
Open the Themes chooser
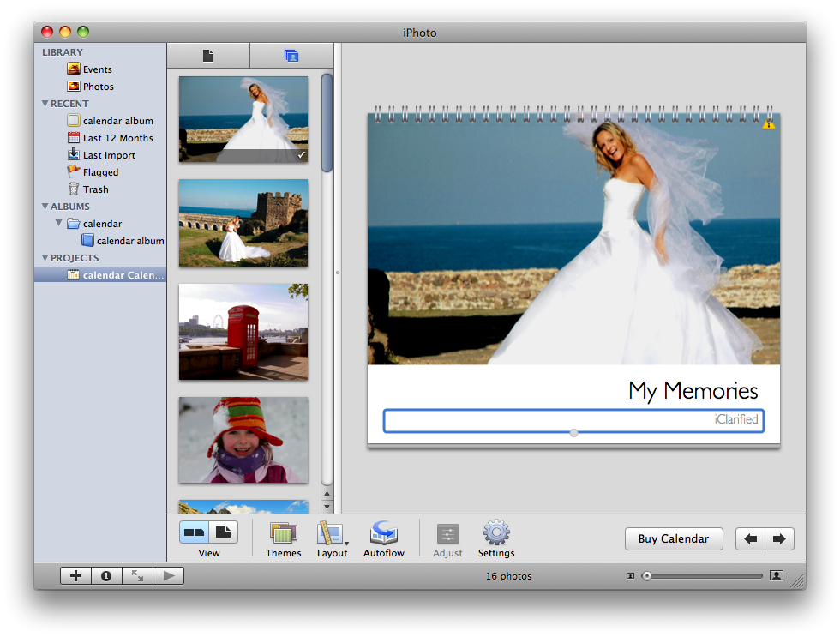pyautogui.click(x=283, y=534)
